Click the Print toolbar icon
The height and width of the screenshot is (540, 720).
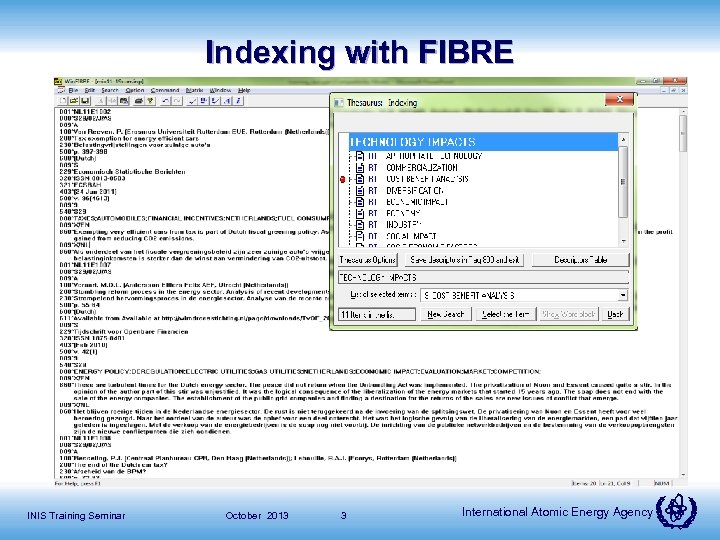point(138,101)
